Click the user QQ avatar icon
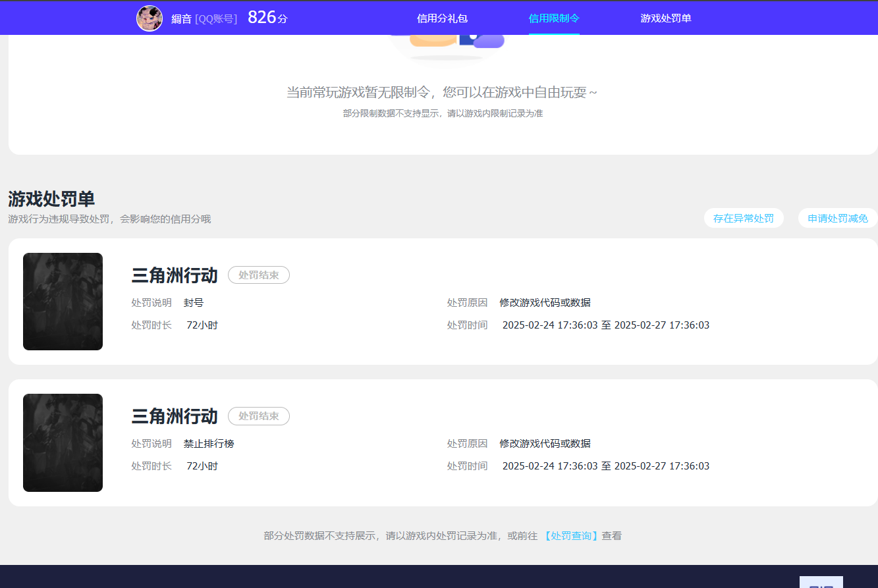This screenshot has height=588, width=878. point(150,18)
